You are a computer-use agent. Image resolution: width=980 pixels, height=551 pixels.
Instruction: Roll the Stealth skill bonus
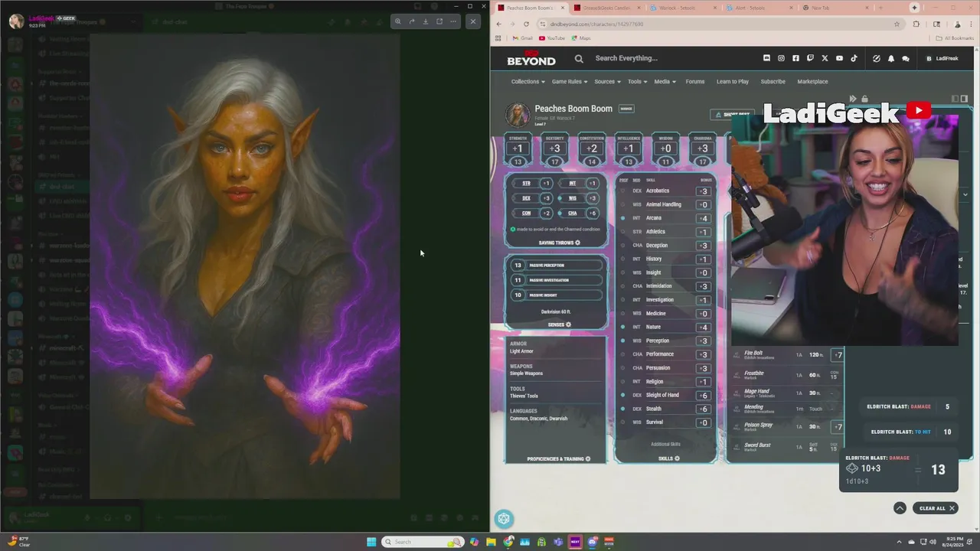coord(704,409)
